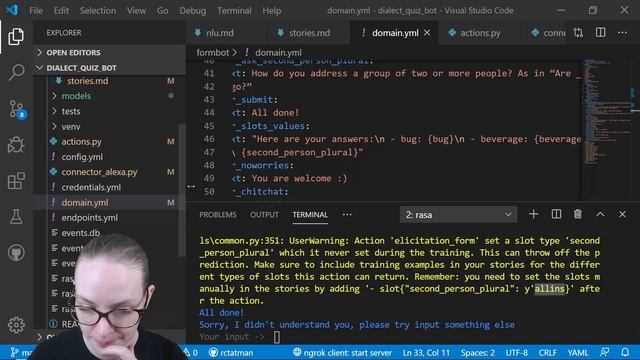Screen dimensions: 640x360
Task: Kill terminal with trash icon
Action: point(578,214)
